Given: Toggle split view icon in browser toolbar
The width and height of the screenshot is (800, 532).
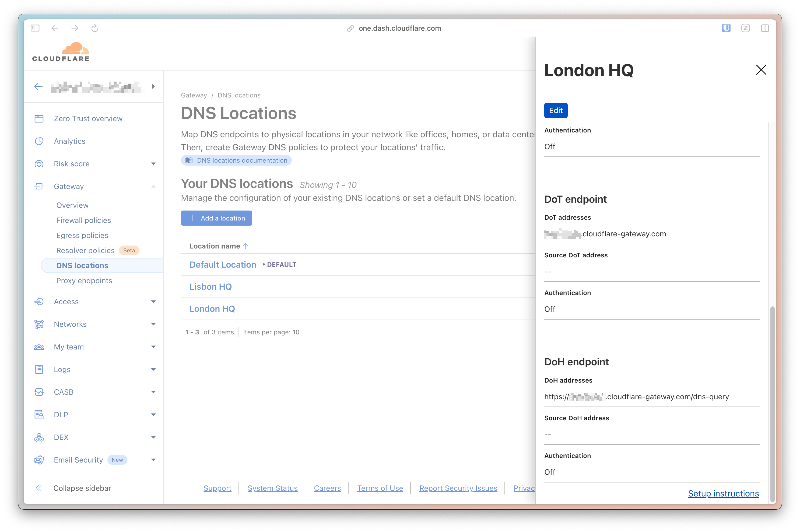Looking at the screenshot, I should (x=765, y=28).
